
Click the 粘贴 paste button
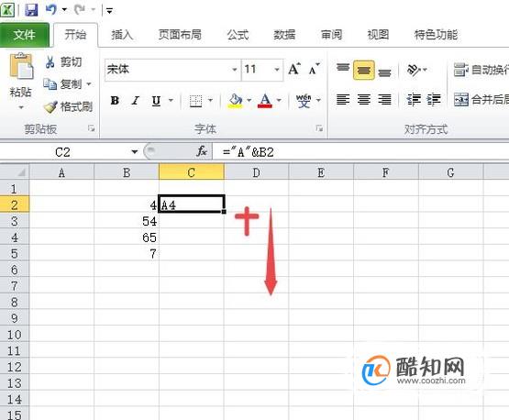click(x=20, y=81)
